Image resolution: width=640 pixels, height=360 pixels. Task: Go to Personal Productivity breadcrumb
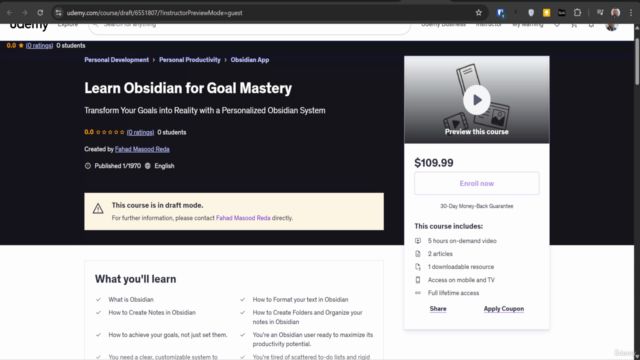[x=189, y=60]
